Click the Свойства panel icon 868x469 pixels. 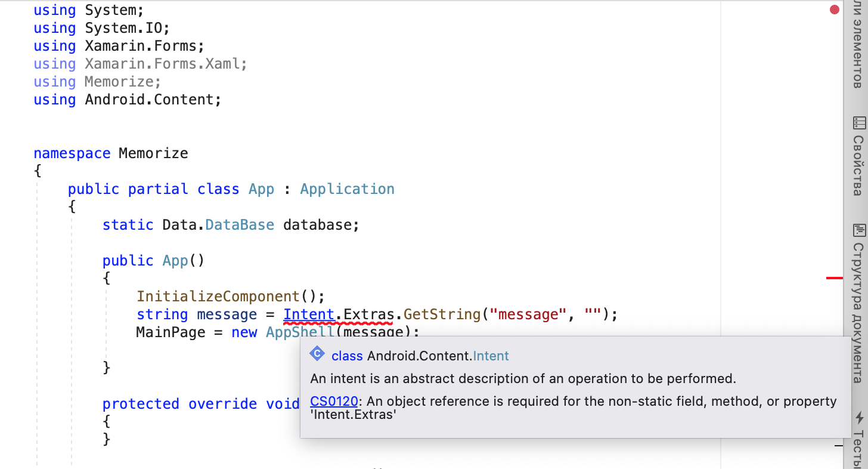pos(859,123)
